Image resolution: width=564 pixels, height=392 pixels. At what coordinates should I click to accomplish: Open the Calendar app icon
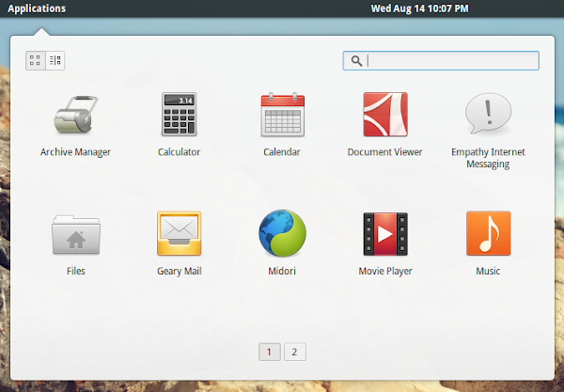point(282,115)
